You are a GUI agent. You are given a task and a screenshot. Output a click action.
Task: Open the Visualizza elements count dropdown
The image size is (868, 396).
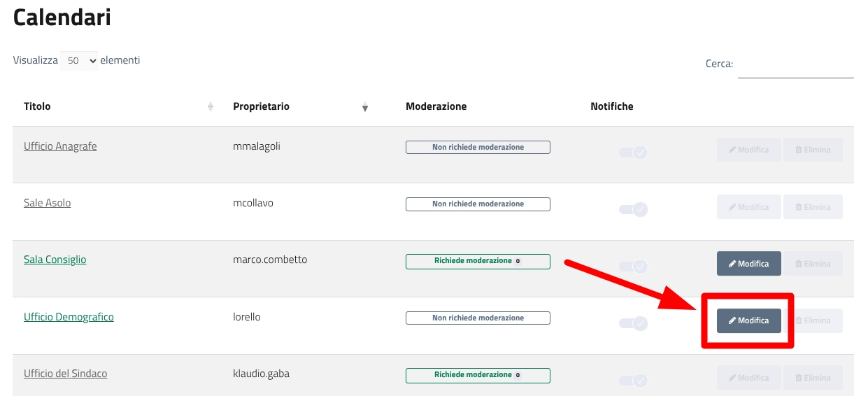(x=79, y=61)
